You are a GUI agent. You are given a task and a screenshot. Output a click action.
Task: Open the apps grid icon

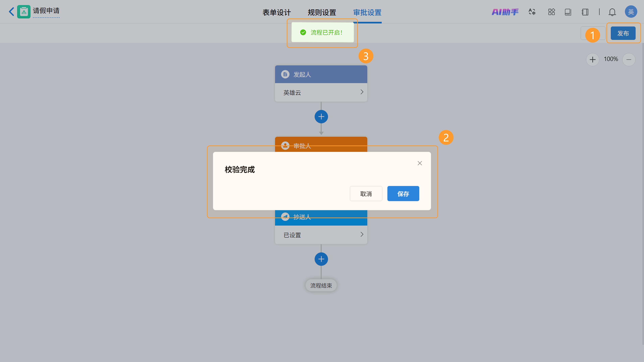tap(551, 12)
